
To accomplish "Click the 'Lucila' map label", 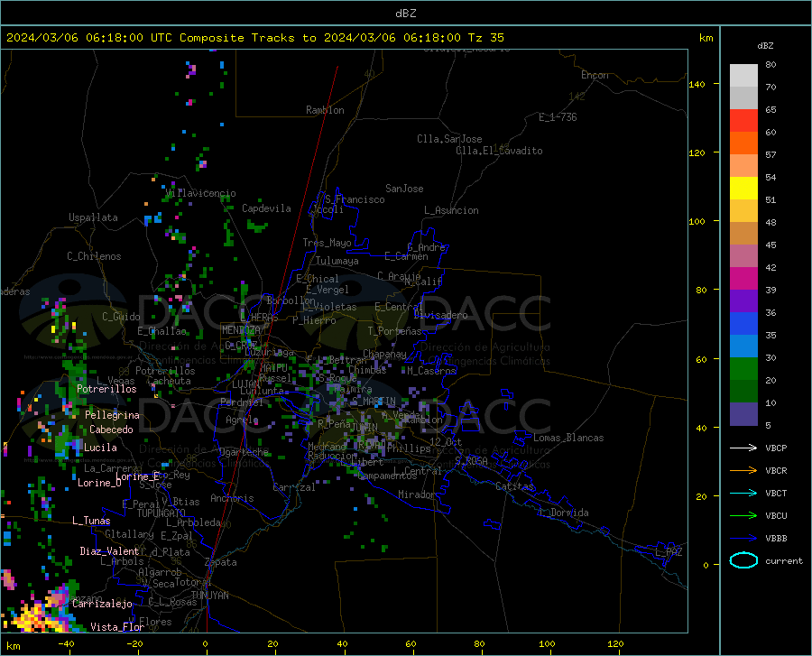I will pos(100,448).
